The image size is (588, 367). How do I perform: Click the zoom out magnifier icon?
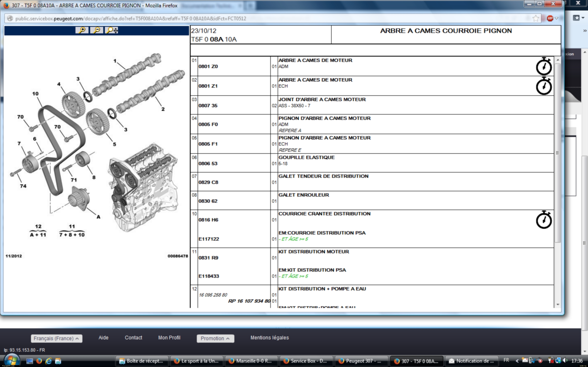point(97,30)
